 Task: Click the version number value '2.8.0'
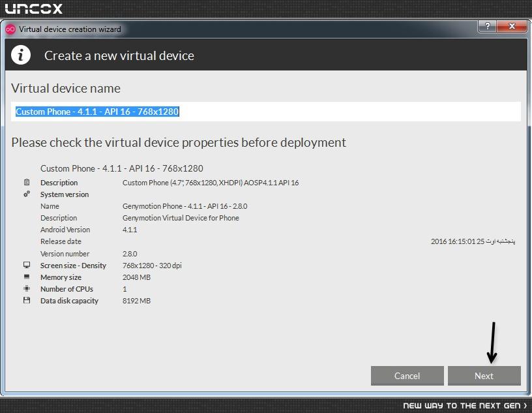[x=130, y=254]
